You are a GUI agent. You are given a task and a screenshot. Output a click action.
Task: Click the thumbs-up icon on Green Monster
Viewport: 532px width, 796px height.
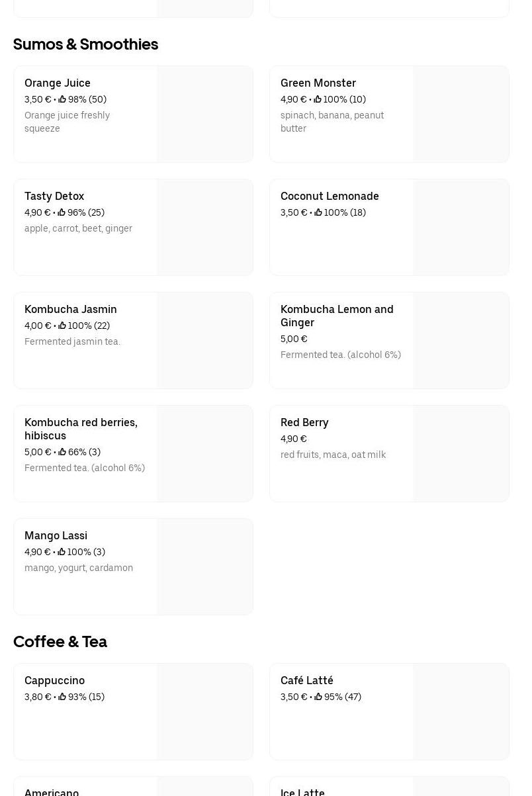(x=318, y=99)
